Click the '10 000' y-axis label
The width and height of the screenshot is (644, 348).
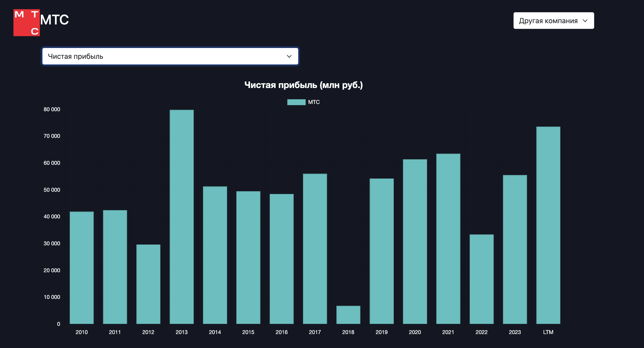(52, 297)
